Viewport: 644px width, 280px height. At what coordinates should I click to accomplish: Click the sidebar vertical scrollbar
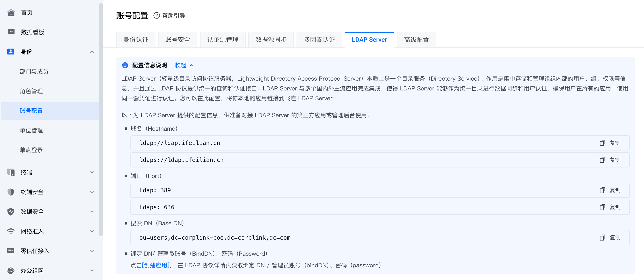tap(101, 120)
